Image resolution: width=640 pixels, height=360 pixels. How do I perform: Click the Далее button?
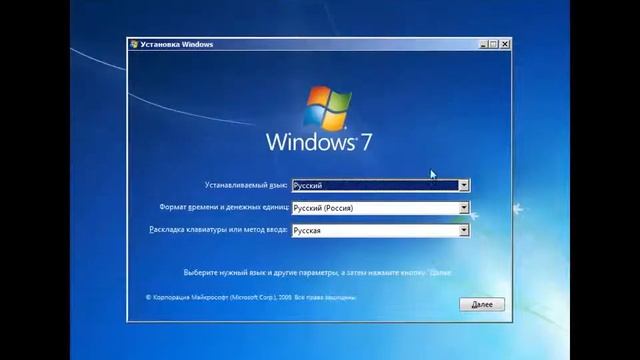click(x=482, y=304)
